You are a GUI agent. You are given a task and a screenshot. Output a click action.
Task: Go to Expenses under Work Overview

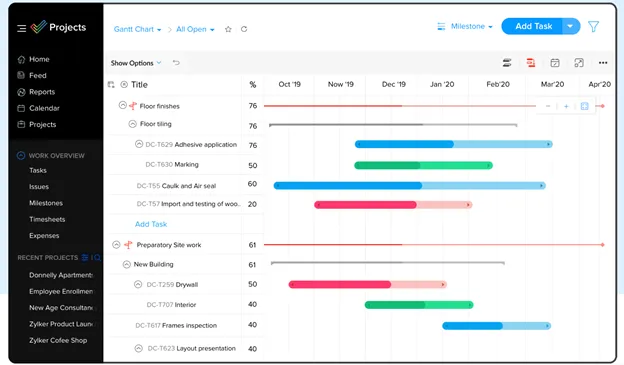tap(44, 236)
